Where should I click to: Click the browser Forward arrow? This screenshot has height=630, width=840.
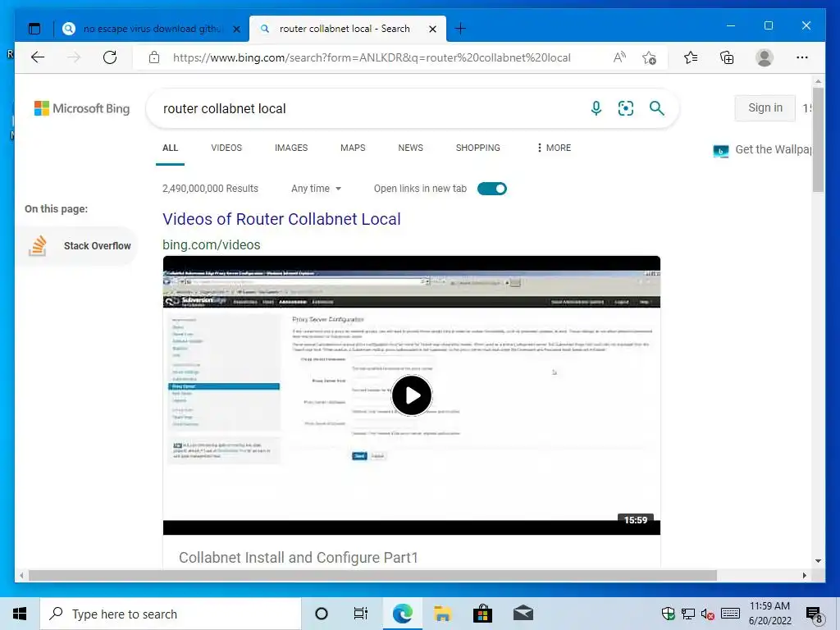pyautogui.click(x=74, y=57)
